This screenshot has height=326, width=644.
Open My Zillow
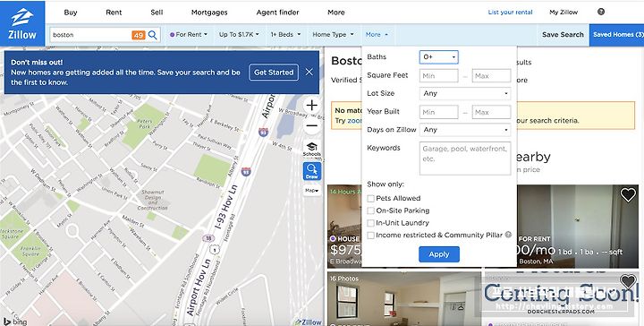[563, 13]
